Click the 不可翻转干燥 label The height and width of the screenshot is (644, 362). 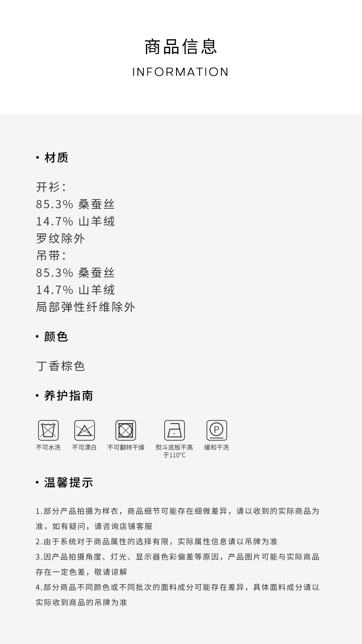[x=126, y=447]
